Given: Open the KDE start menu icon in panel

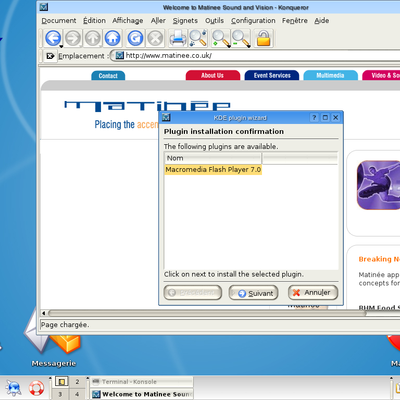Looking at the screenshot, I should [x=14, y=388].
